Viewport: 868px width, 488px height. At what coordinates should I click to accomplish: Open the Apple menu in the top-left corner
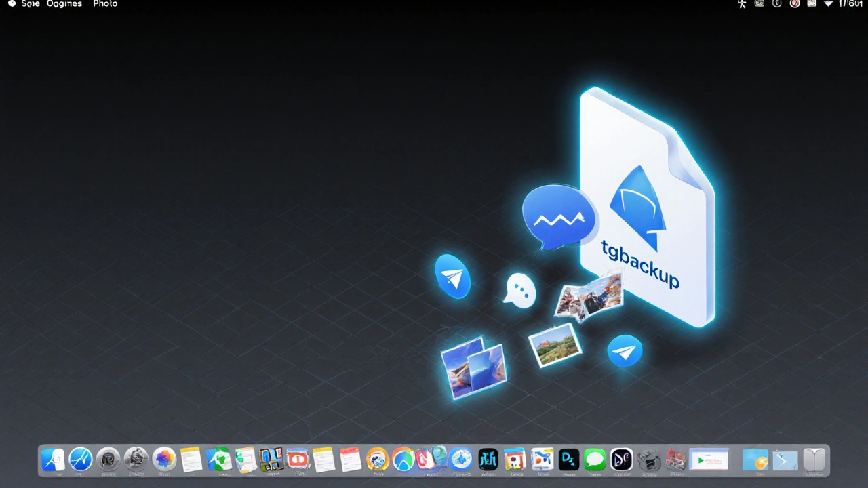tap(11, 4)
